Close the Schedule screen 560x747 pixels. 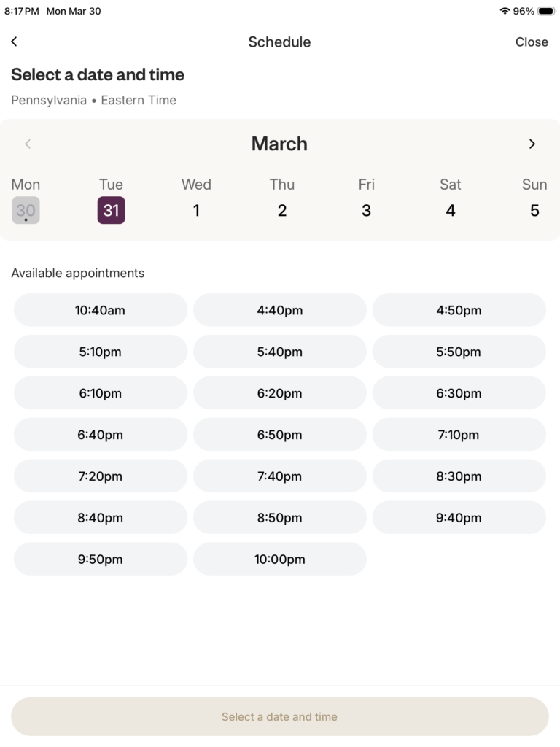tap(532, 42)
